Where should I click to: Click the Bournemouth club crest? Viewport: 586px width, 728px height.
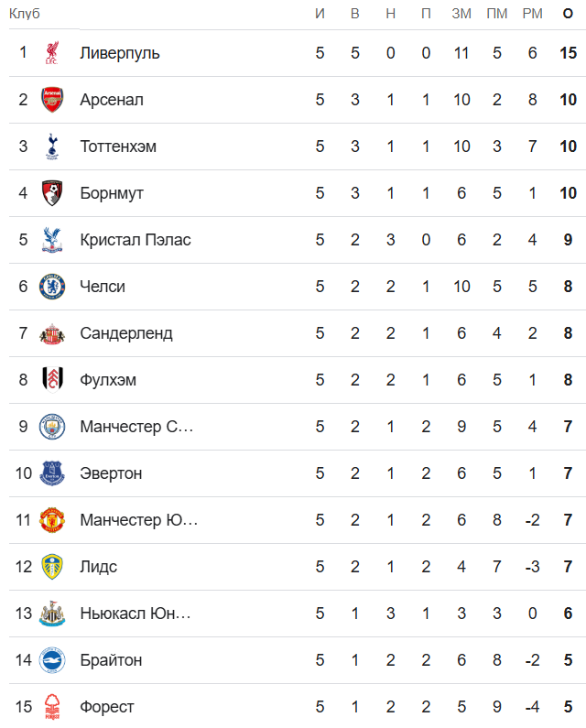point(51,193)
